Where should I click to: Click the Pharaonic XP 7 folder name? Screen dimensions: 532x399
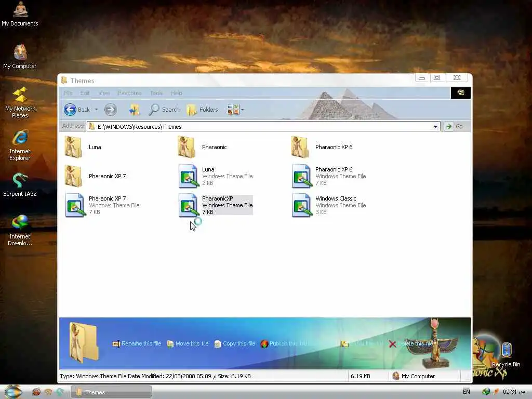click(x=107, y=176)
